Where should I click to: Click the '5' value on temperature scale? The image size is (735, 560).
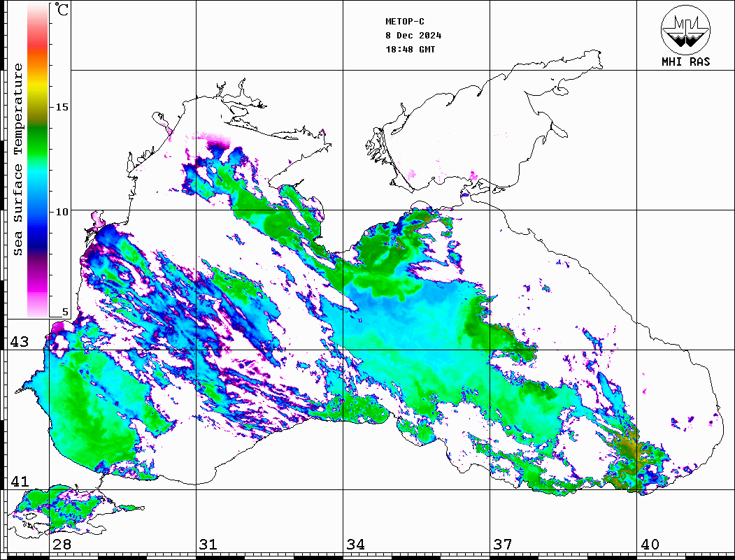(x=65, y=312)
